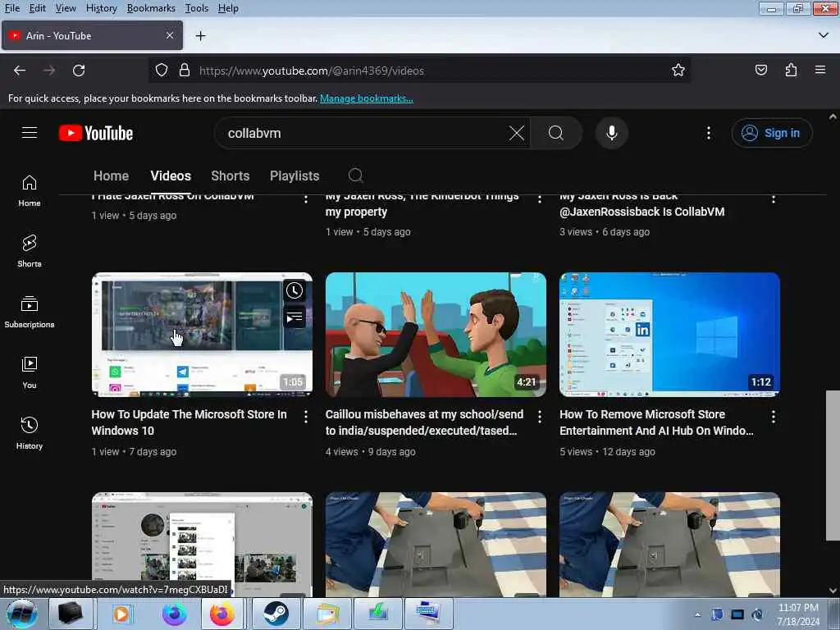Open Subscriptions in the left sidebar
Screen dimensions: 840x630
[x=30, y=311]
